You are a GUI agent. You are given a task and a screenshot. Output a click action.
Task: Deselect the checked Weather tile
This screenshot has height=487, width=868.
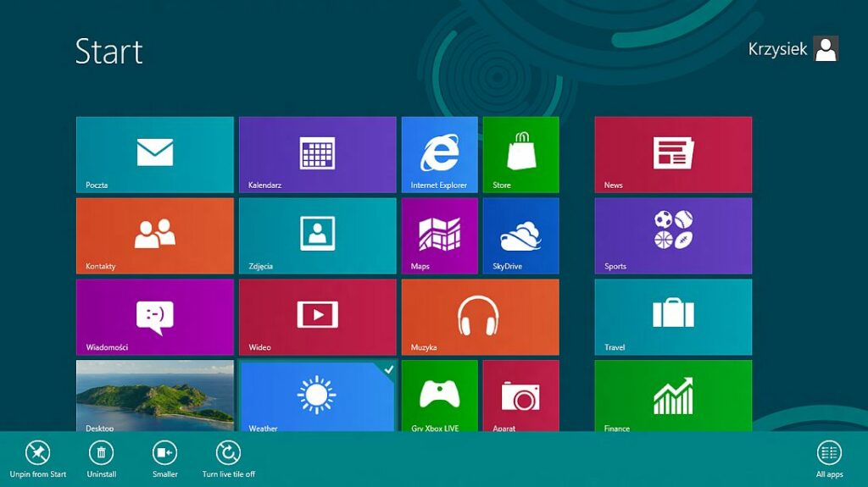[317, 396]
